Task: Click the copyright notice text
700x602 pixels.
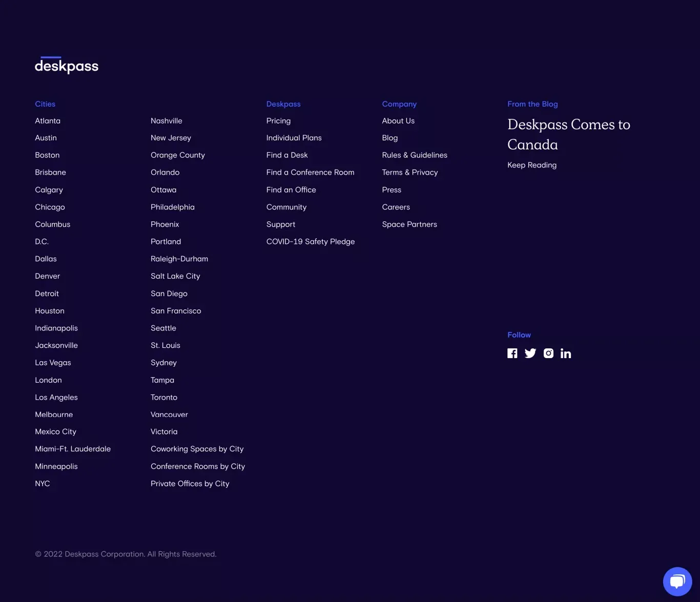Action: [126, 554]
